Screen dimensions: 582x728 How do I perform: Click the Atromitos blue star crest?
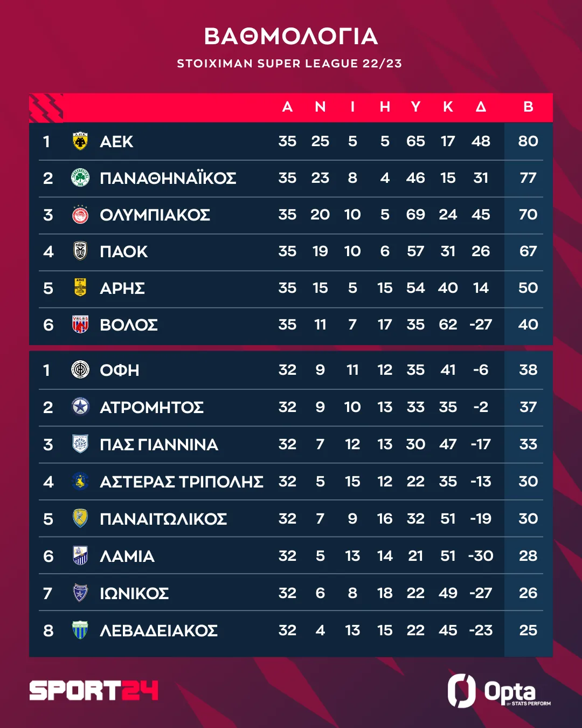(x=80, y=407)
